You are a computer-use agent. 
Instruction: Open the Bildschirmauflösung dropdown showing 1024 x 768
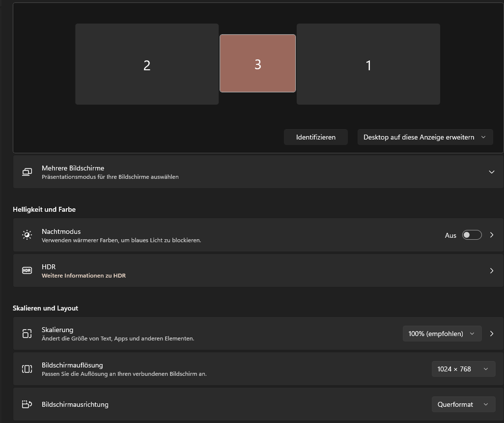click(463, 369)
